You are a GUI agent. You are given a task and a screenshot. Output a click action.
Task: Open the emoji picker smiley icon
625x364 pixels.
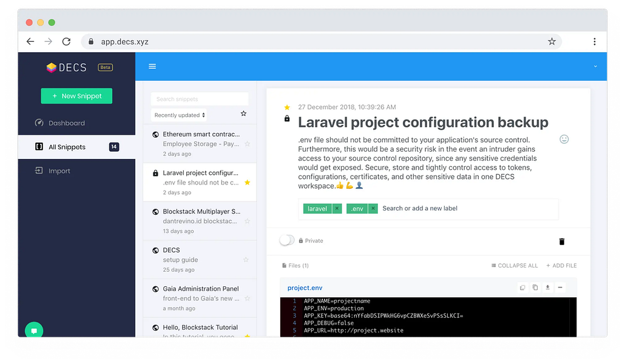pyautogui.click(x=564, y=139)
